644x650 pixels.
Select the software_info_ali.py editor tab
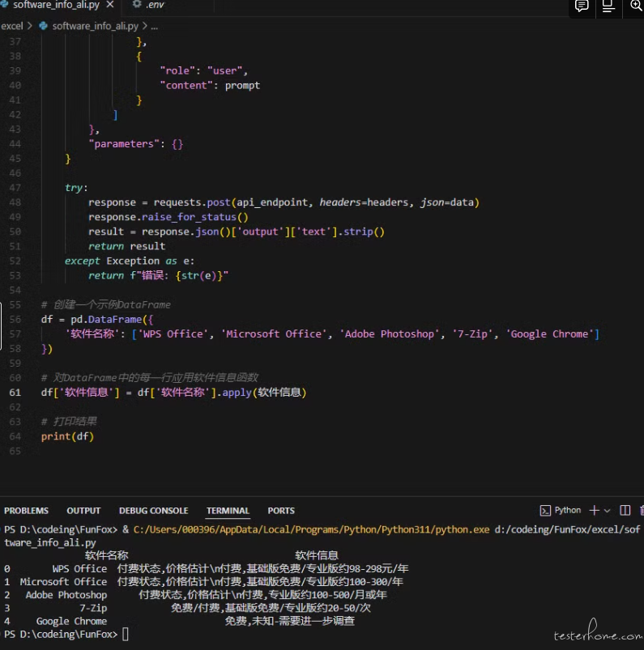(56, 5)
